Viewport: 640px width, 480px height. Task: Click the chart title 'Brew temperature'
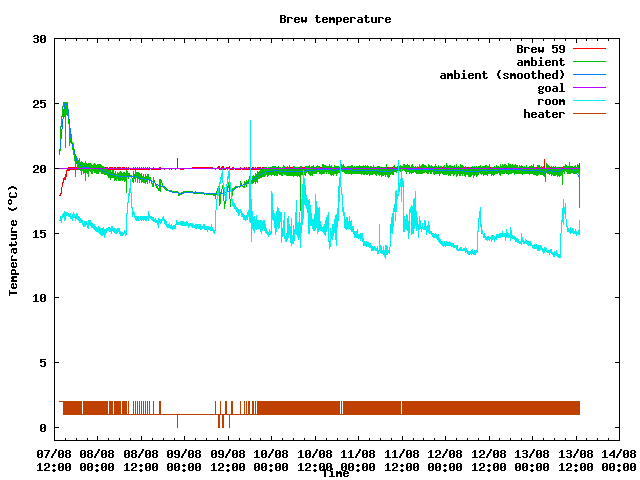coord(335,19)
